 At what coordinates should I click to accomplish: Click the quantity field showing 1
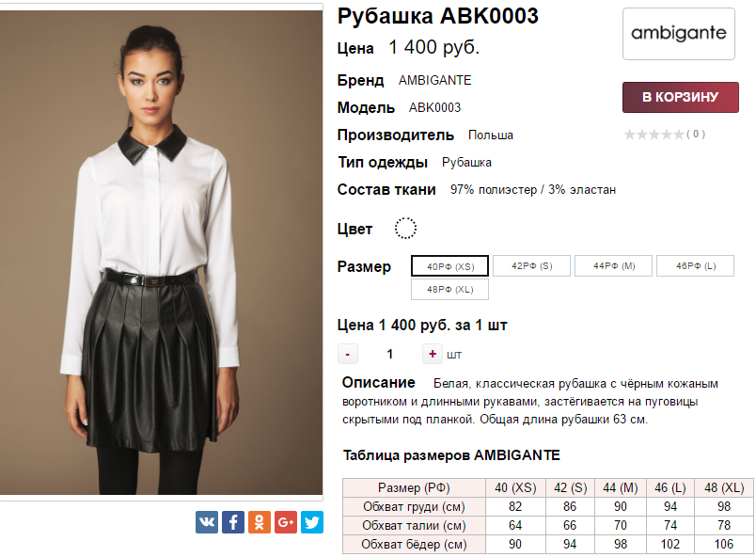click(390, 354)
